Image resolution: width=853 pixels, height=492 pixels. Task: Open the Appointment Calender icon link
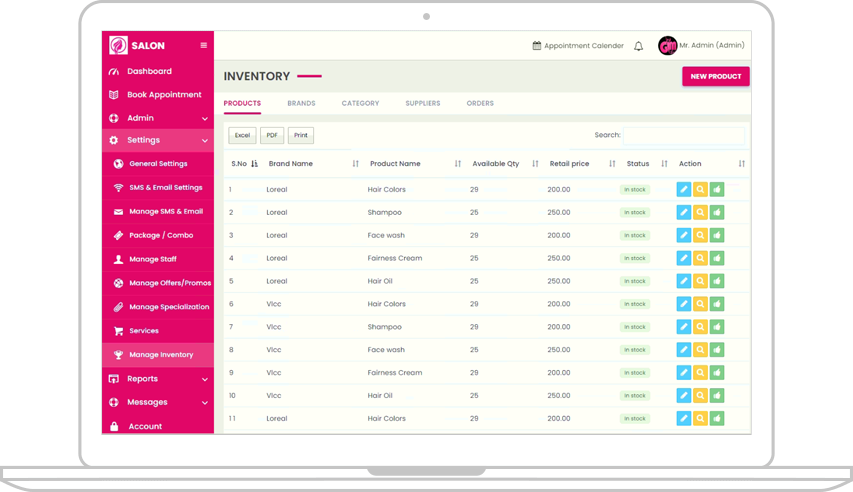coord(537,46)
